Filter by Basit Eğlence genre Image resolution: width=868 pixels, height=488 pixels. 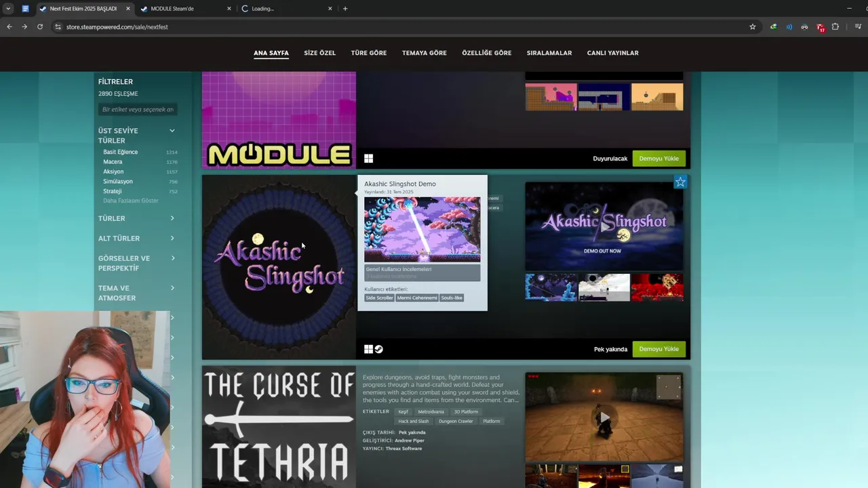120,152
